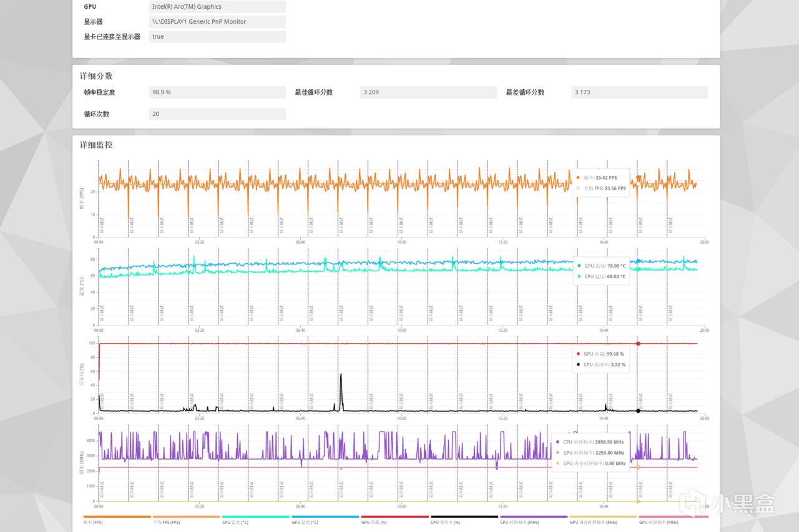Toggle the GPU 内存时钟频率 (MHz) legend series

(x=603, y=520)
